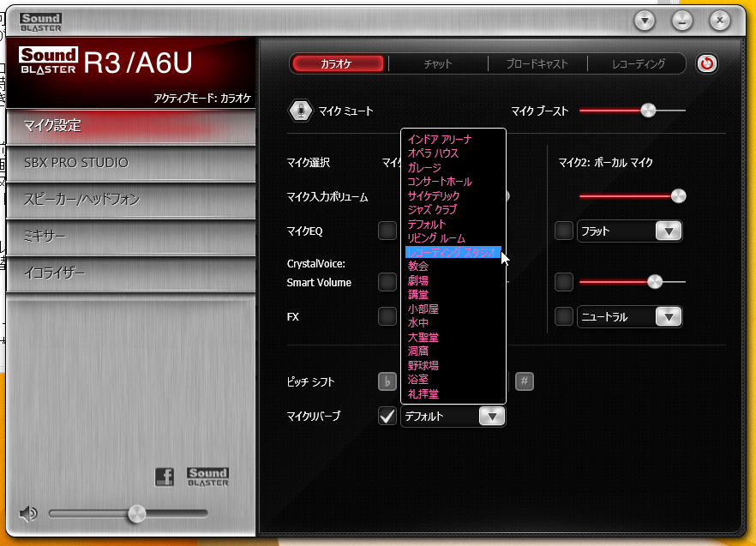Toggle the マイクEQ checkbox for mic 1
Image resolution: width=756 pixels, height=546 pixels.
387,231
